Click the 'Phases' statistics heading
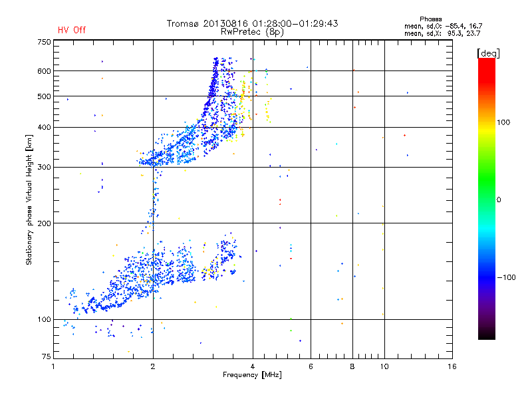 pos(430,19)
